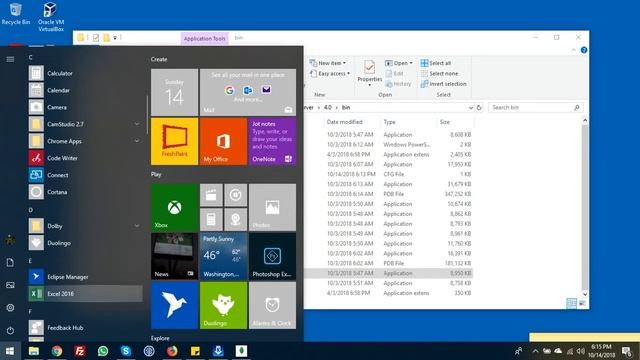This screenshot has height=360, width=640.
Task: Open the Photoshop Express tile
Action: 272,256
